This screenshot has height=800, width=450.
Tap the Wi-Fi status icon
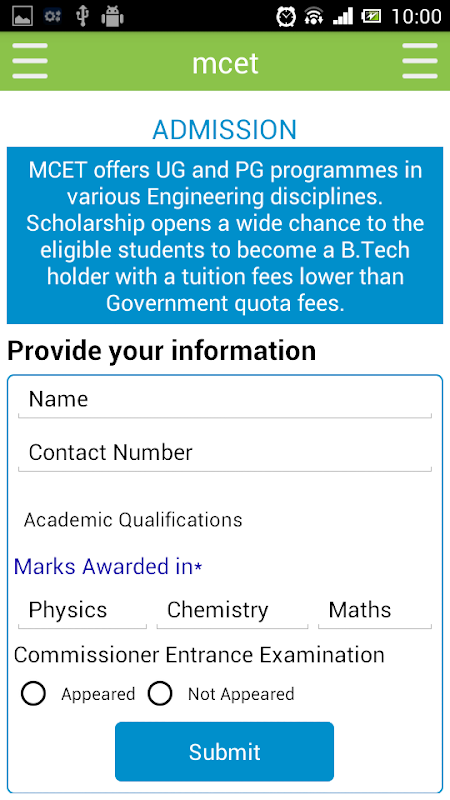314,17
